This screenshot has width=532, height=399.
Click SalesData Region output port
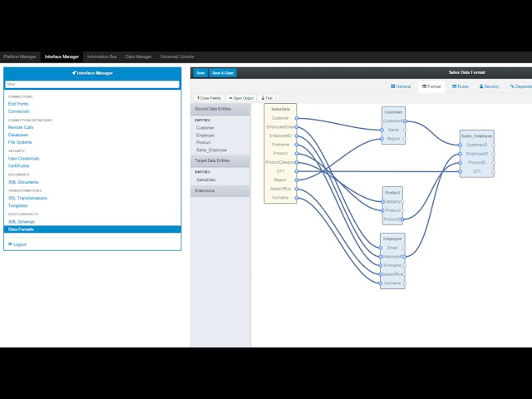(x=297, y=180)
